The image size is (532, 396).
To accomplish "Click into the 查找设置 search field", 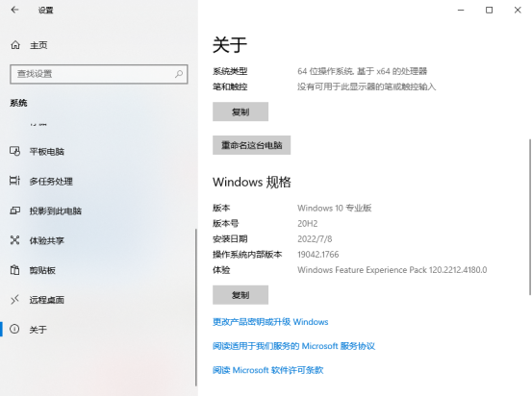I will 99,74.
